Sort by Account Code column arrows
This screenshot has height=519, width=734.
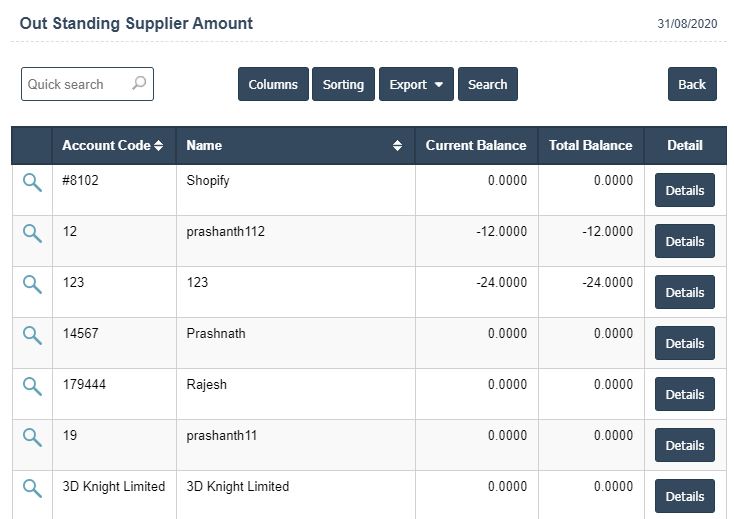(158, 146)
